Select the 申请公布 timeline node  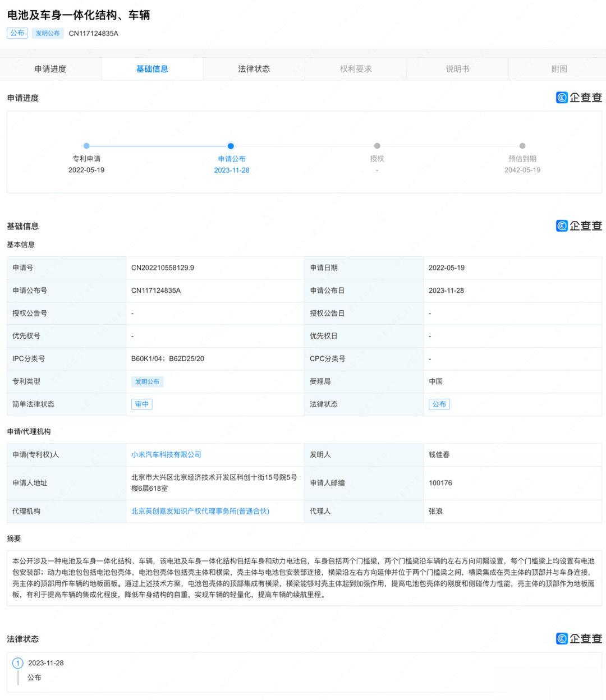point(231,146)
